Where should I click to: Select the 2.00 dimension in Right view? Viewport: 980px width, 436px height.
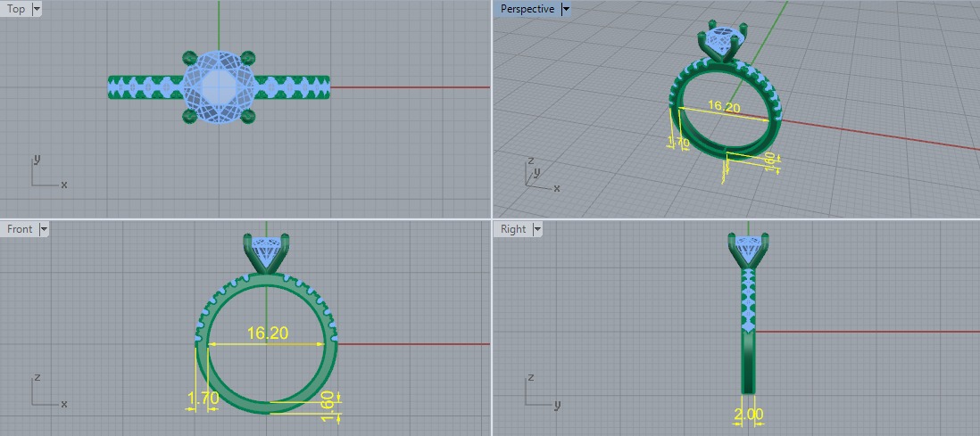tap(748, 414)
